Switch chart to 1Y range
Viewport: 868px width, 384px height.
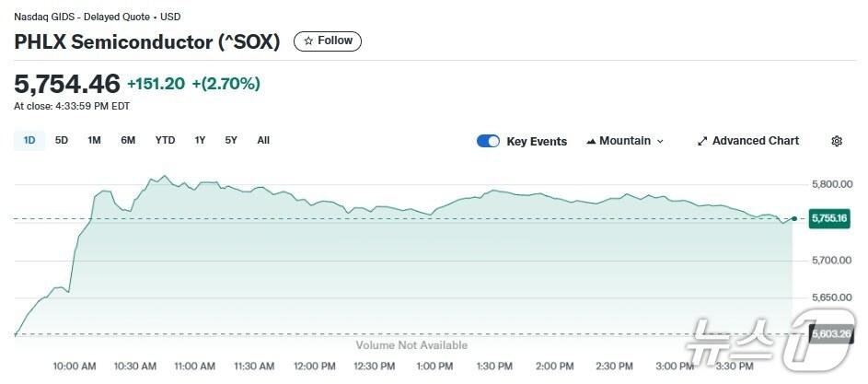tap(200, 141)
